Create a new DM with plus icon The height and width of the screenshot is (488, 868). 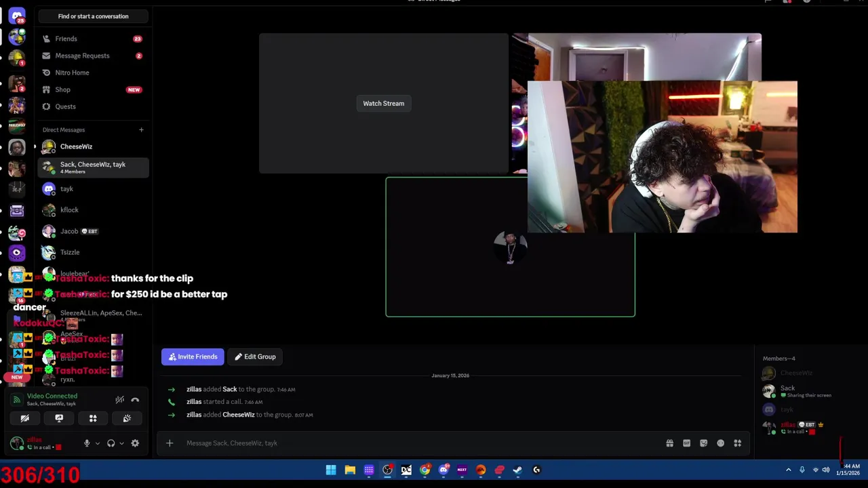[x=141, y=129]
